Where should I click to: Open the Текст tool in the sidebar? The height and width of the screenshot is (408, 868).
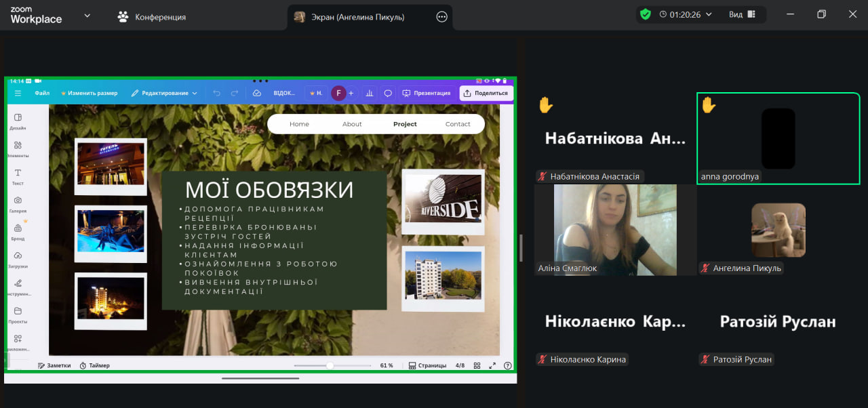pyautogui.click(x=18, y=177)
